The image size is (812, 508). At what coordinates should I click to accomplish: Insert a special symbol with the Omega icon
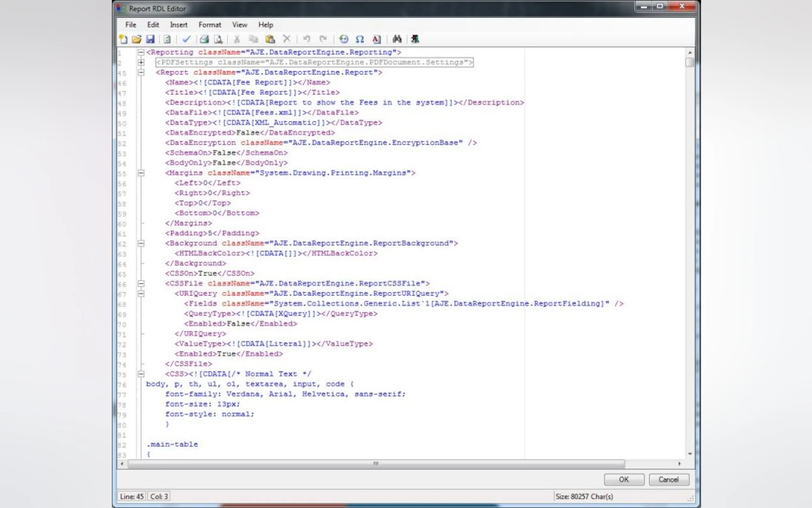(360, 39)
